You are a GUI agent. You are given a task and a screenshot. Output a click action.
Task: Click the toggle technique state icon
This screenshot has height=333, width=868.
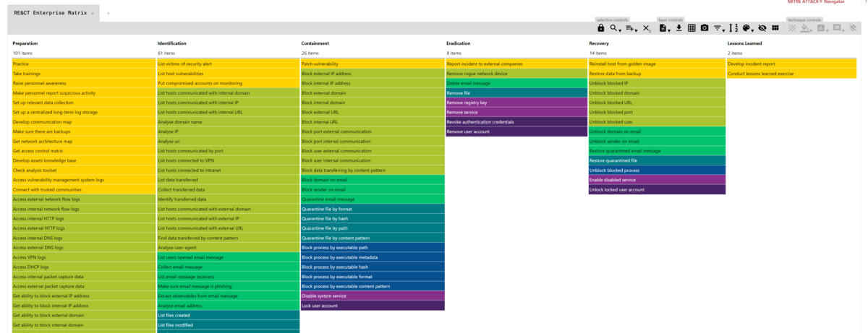point(792,28)
